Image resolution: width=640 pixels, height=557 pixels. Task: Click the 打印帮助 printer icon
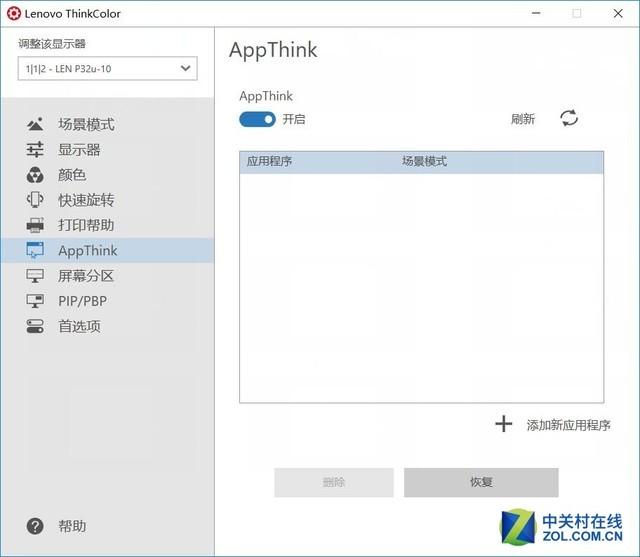[x=35, y=225]
